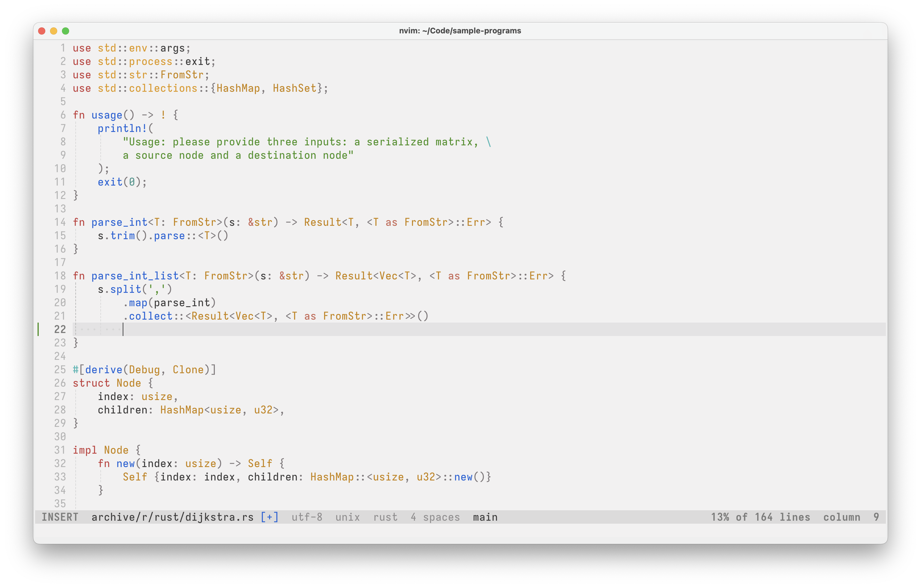
Task: Click the green change sign beside line 22
Action: pos(38,329)
